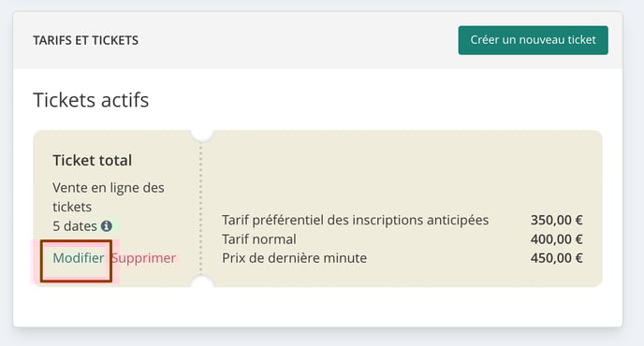644x346 pixels.
Task: Click the Tickets actifs heading
Action: coord(91,100)
